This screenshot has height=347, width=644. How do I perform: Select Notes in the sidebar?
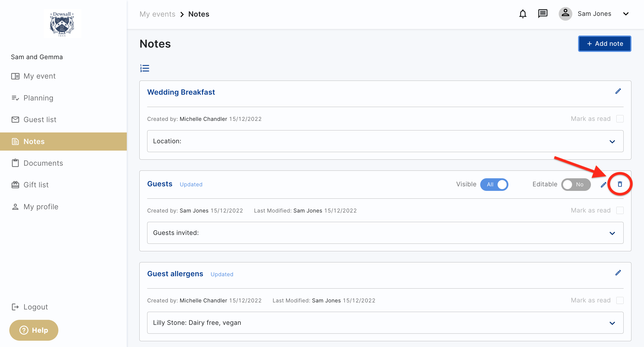(63, 142)
